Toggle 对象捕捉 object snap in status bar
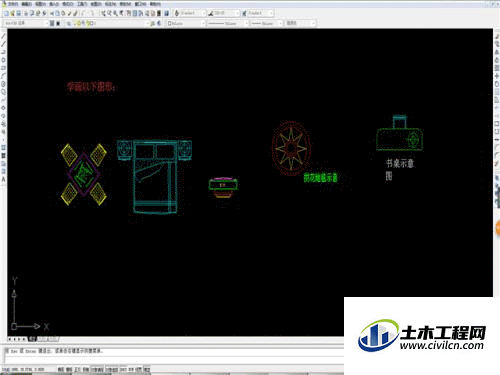500x375 pixels. pos(98,369)
